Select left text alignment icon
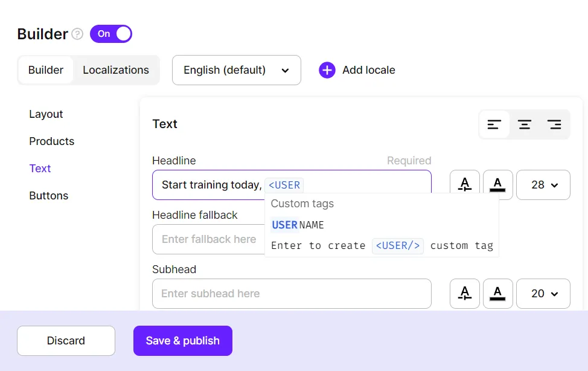588x371 pixels. click(x=494, y=124)
